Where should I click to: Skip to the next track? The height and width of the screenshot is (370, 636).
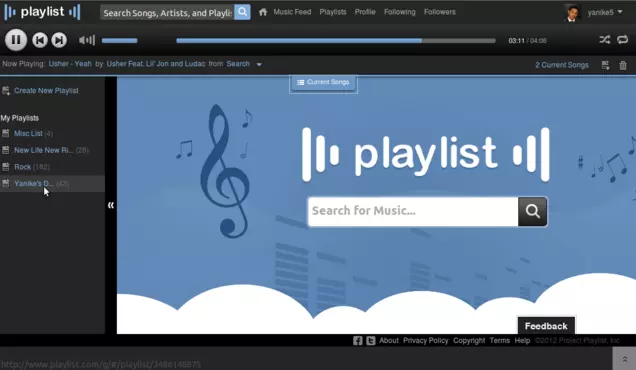59,40
